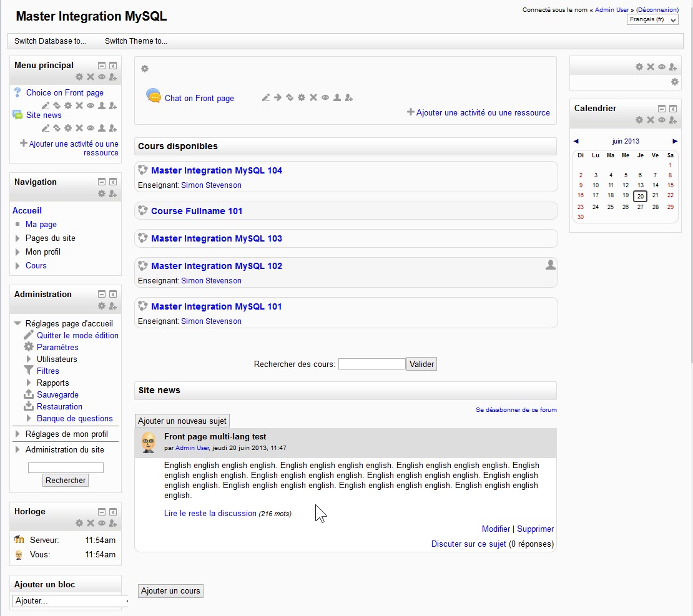
Task: Open the course Master Integration MySQL 104
Action: click(217, 170)
